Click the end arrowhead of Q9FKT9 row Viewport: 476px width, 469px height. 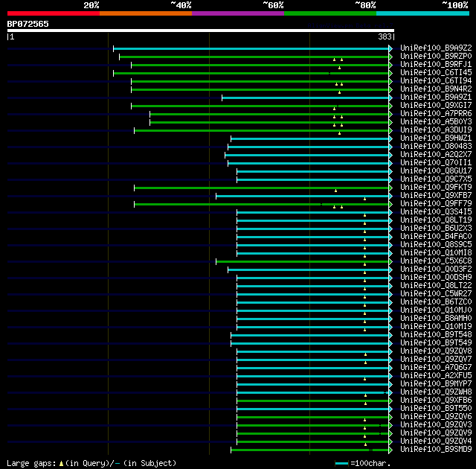click(390, 188)
